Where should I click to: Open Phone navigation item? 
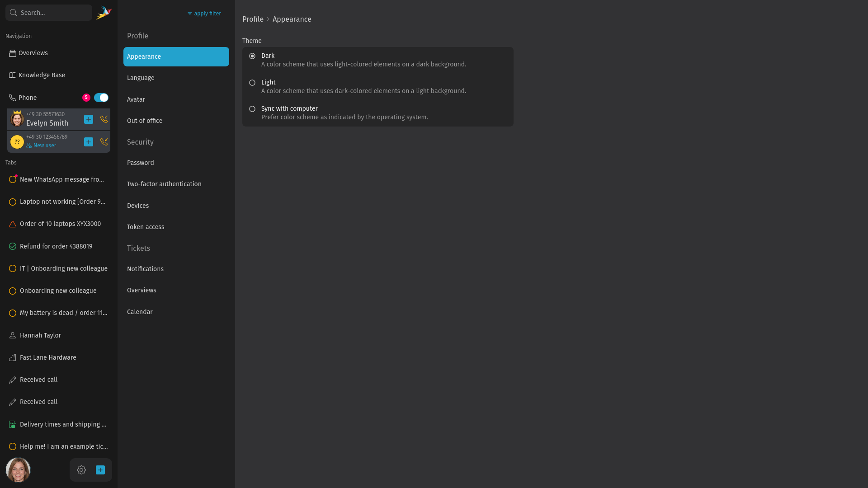[28, 98]
